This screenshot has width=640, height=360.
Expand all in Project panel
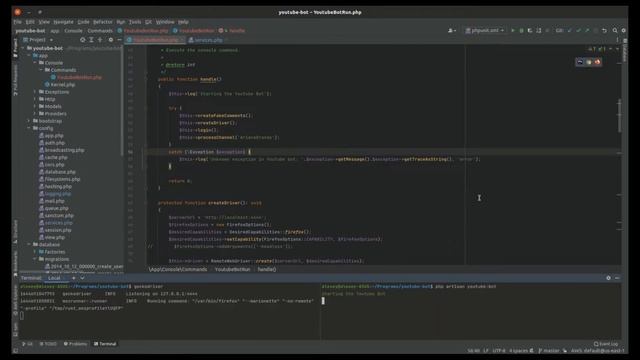pos(91,40)
